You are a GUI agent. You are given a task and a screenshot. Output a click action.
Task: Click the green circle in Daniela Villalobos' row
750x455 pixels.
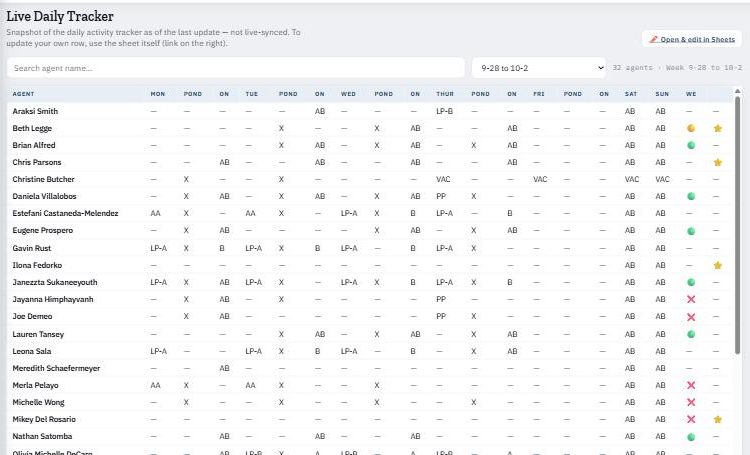click(691, 196)
